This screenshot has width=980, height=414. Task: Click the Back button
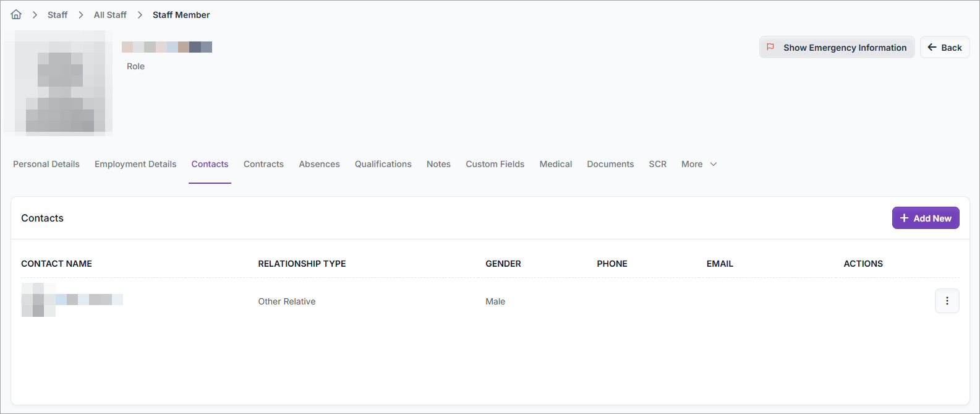(944, 48)
